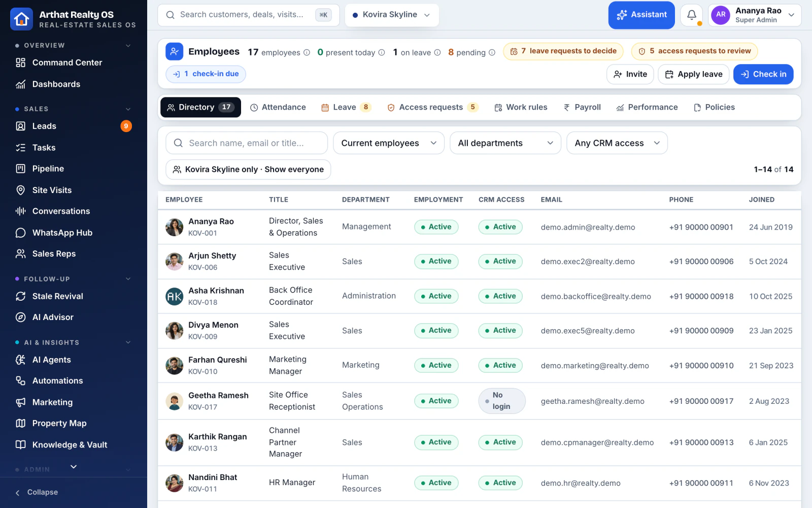
Task: Switch to the Access requests tab
Action: 432,107
